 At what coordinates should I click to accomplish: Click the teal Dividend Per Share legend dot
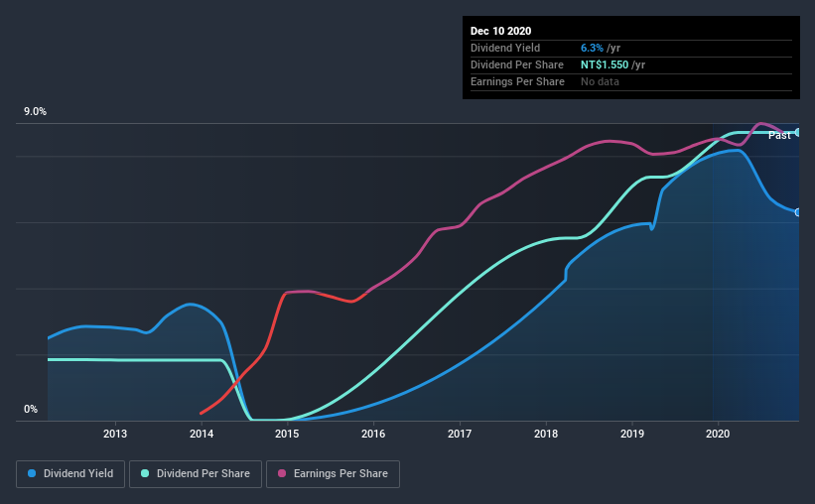point(145,473)
